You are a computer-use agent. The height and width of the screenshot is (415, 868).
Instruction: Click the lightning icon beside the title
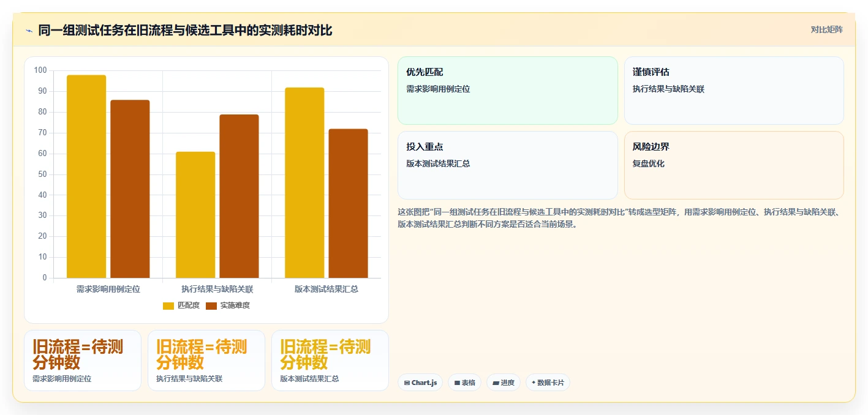click(x=29, y=31)
